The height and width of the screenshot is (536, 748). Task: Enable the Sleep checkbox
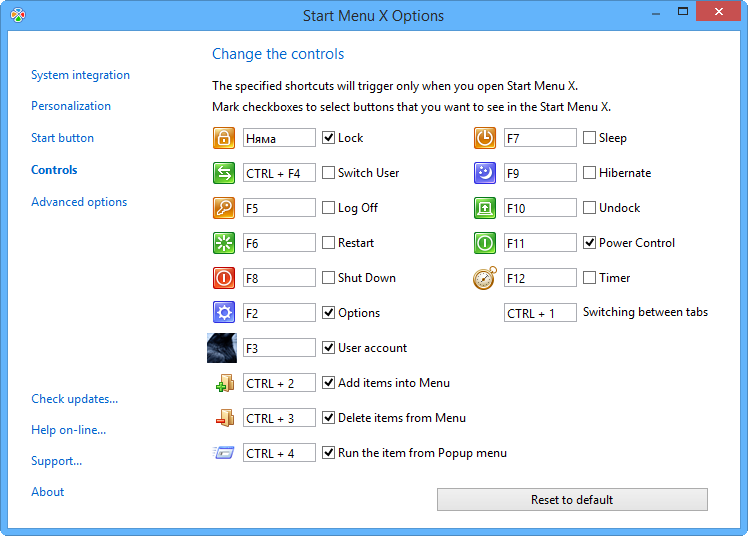(x=589, y=138)
